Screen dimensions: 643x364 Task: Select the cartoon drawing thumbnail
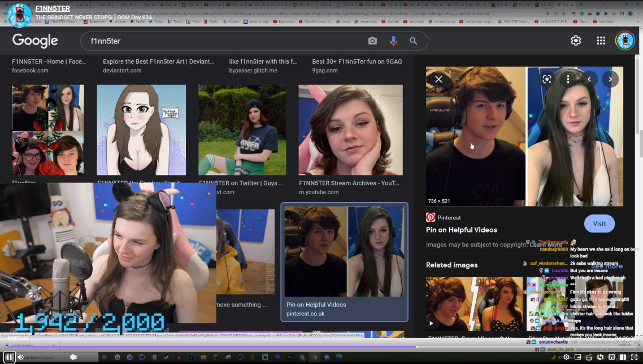141,130
